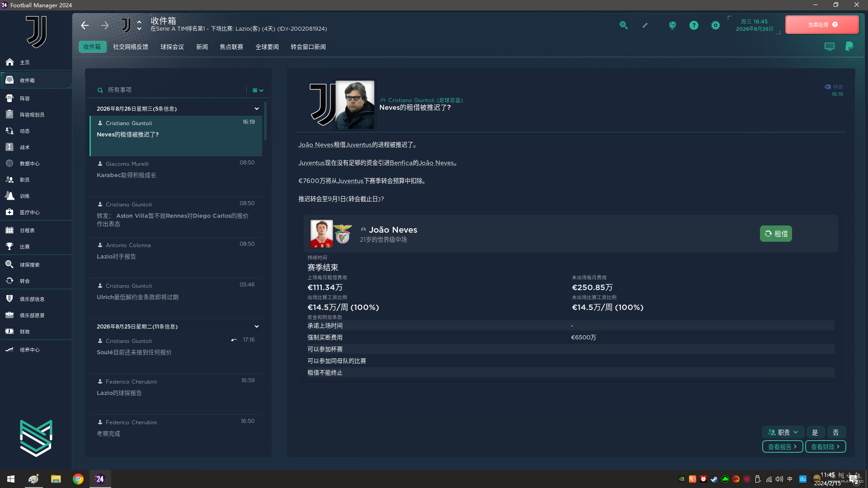Open File Explorer from taskbar
The width and height of the screenshot is (868, 488).
pos(56,479)
